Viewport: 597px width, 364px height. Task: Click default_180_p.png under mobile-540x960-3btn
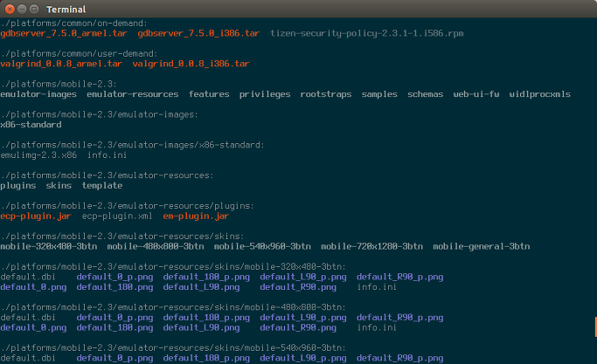pyautogui.click(x=206, y=358)
